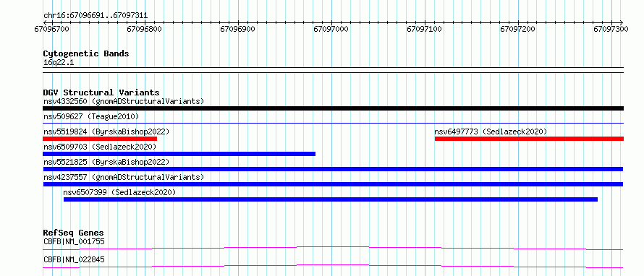The height and width of the screenshot is (276, 644).
Task: Select the RefSeq Genes track heading
Action: pos(74,233)
